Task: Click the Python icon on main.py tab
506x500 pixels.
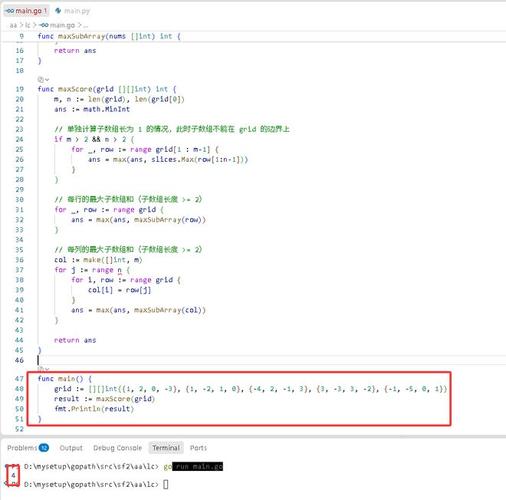Action: point(58,11)
